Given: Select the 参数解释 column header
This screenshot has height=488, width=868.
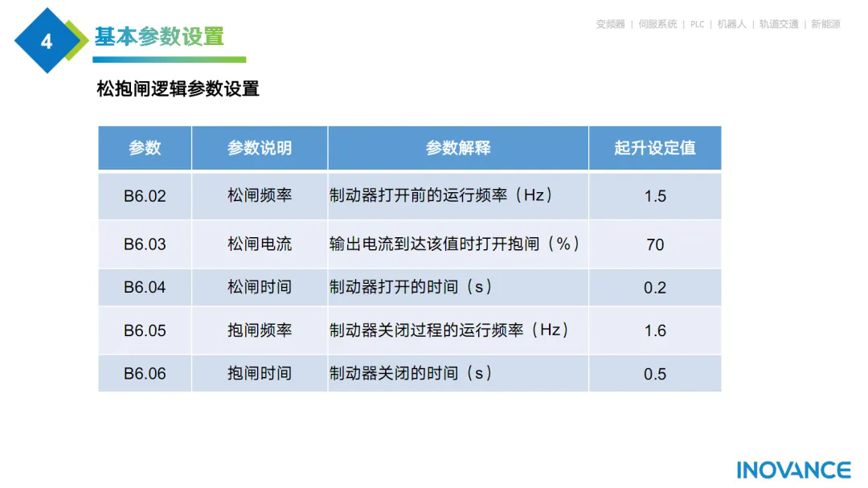Looking at the screenshot, I should pyautogui.click(x=457, y=148).
